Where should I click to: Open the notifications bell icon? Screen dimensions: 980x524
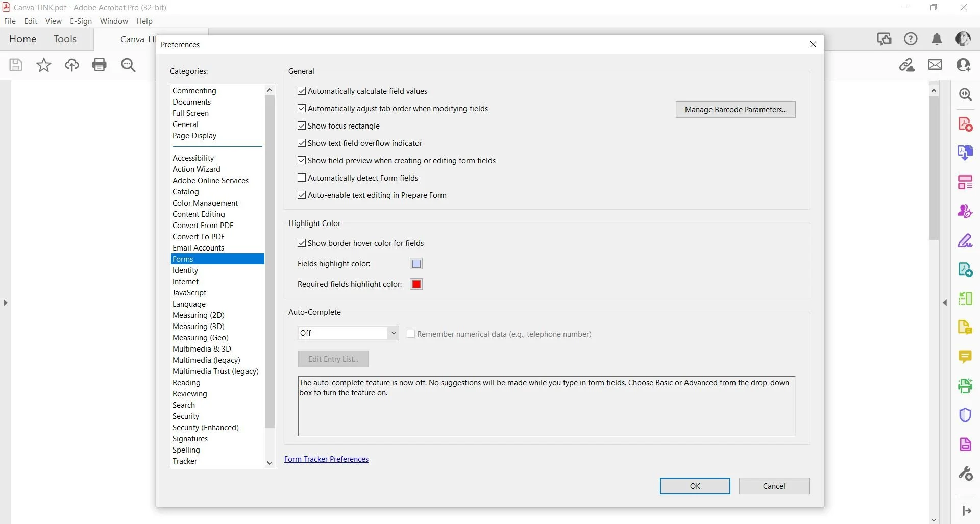pos(937,39)
